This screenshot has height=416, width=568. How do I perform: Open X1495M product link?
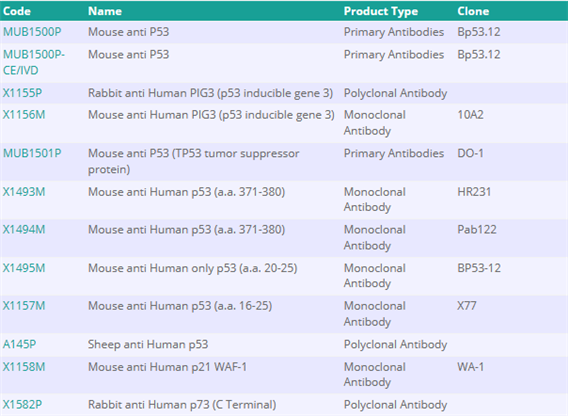click(x=24, y=268)
